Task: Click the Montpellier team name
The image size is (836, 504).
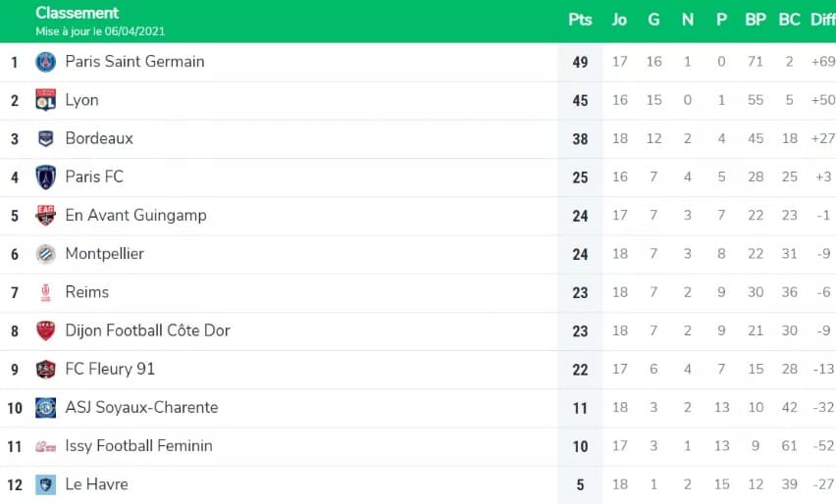Action: coord(104,254)
